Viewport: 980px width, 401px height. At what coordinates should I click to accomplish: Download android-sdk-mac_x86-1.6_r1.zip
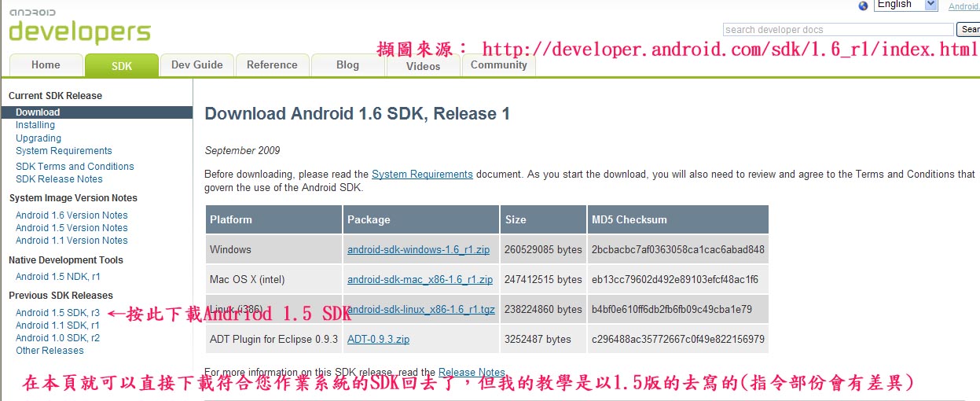(x=420, y=280)
